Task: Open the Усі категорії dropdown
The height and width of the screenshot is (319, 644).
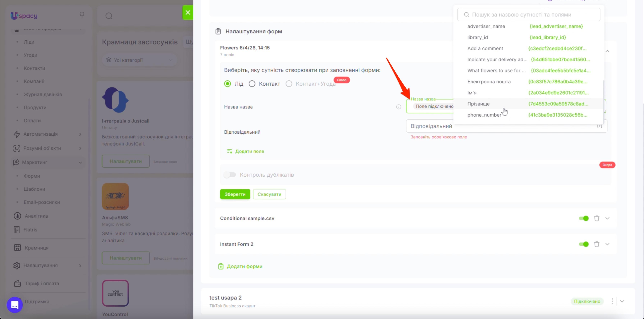Action: click(x=140, y=60)
